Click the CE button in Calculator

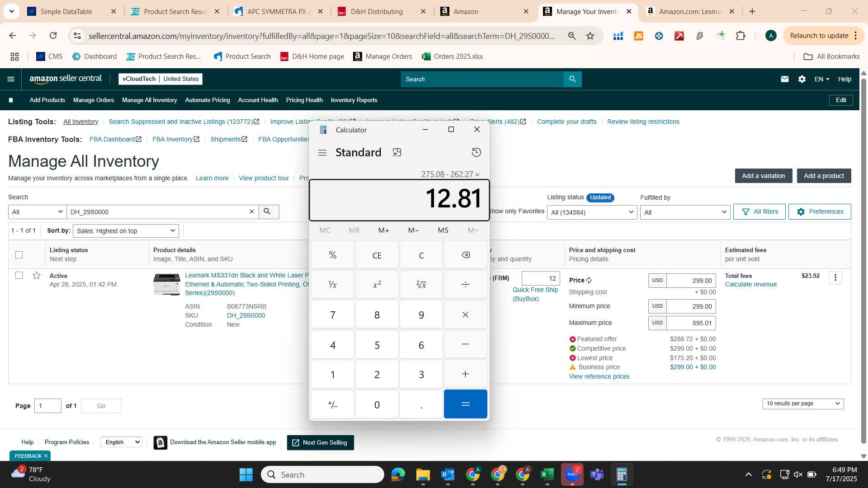[377, 255]
